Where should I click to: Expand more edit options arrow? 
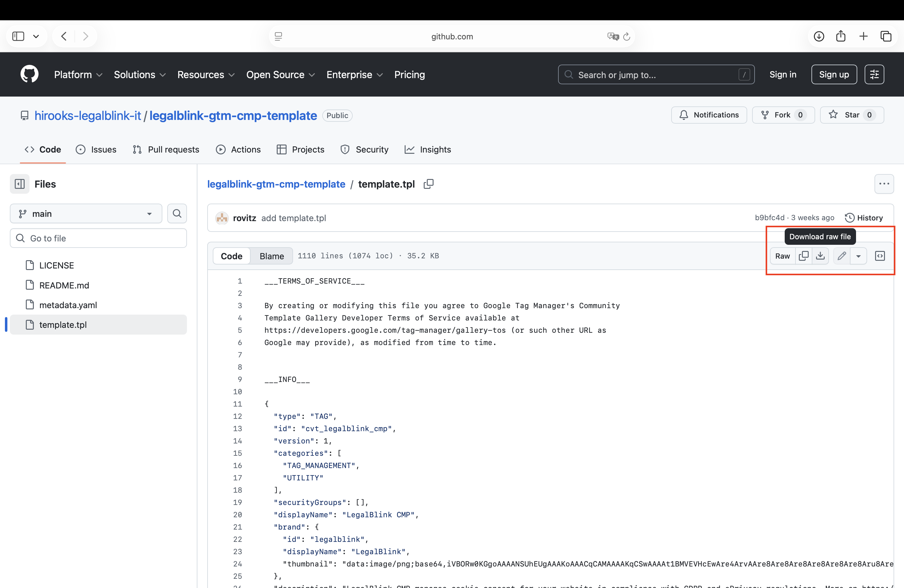(x=858, y=256)
